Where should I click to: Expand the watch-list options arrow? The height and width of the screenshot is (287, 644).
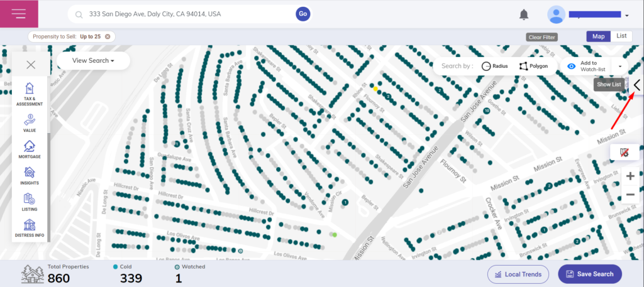click(620, 66)
